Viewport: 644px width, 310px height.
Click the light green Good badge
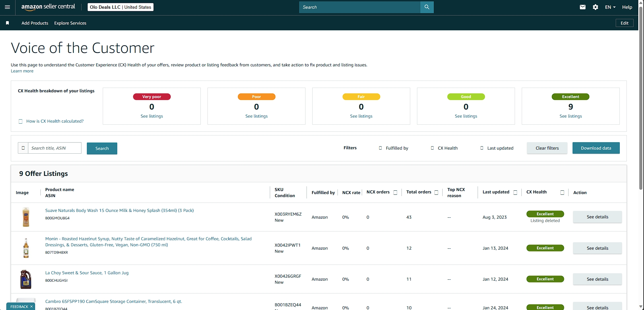tap(466, 97)
